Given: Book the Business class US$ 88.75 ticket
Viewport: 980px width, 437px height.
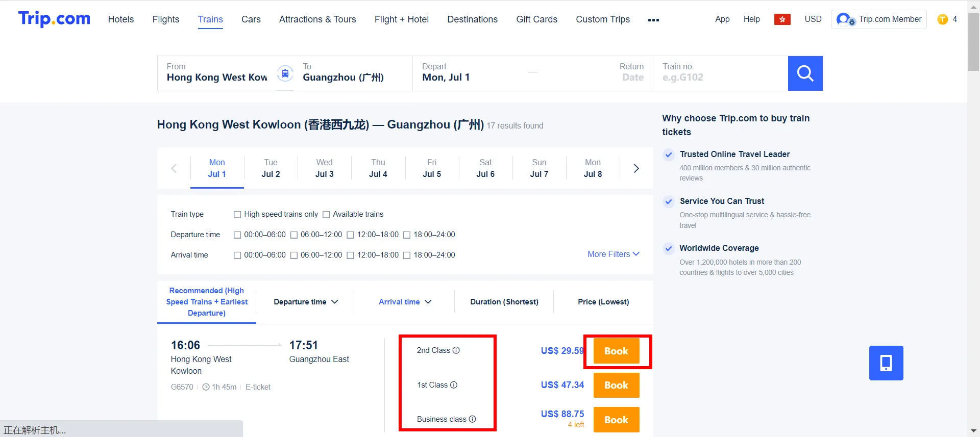Looking at the screenshot, I should (x=616, y=420).
